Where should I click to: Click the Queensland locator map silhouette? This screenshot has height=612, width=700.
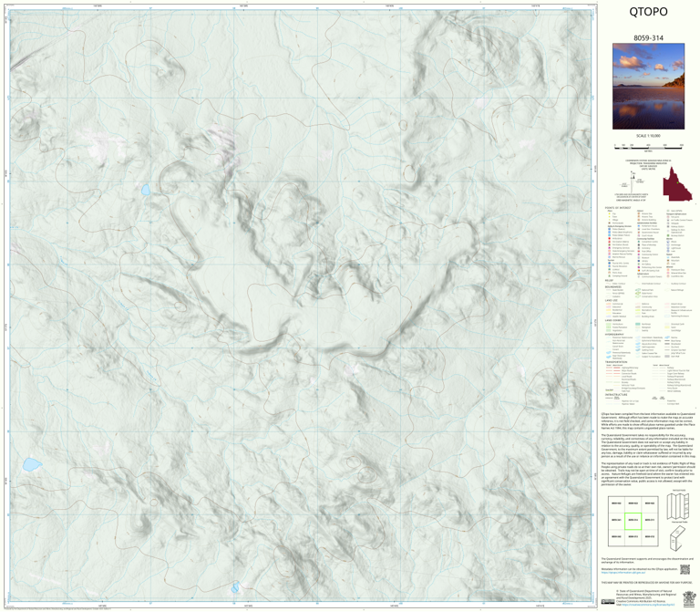tap(677, 183)
